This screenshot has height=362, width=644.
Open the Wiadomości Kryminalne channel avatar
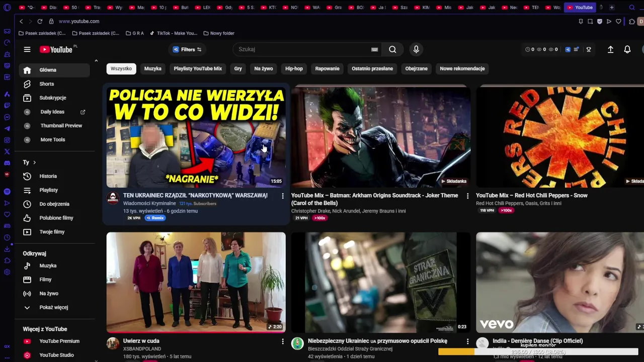(113, 198)
